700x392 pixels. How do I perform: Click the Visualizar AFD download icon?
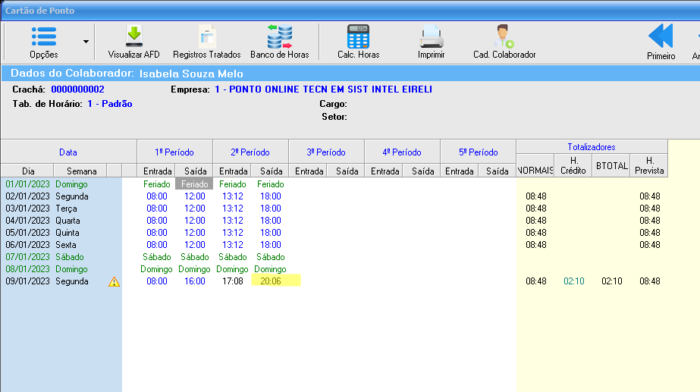click(x=134, y=36)
